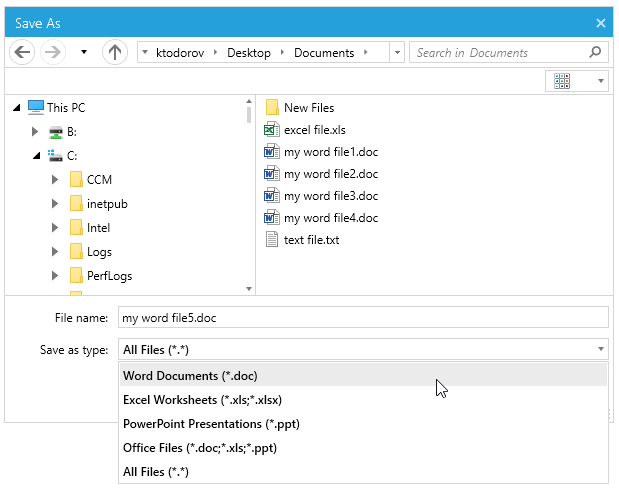Click the my word file2.doc name

(x=331, y=174)
